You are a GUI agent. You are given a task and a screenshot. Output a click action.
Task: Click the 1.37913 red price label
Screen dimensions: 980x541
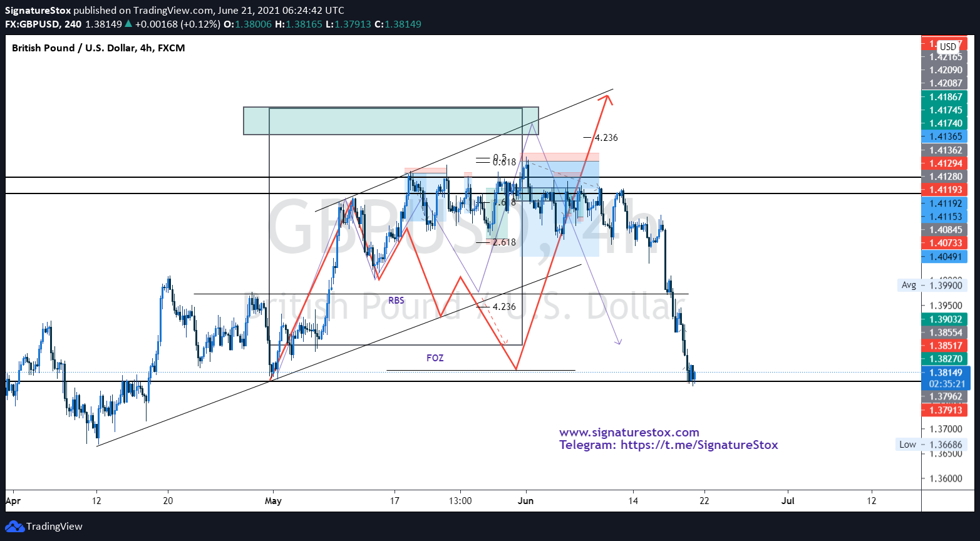tap(946, 410)
